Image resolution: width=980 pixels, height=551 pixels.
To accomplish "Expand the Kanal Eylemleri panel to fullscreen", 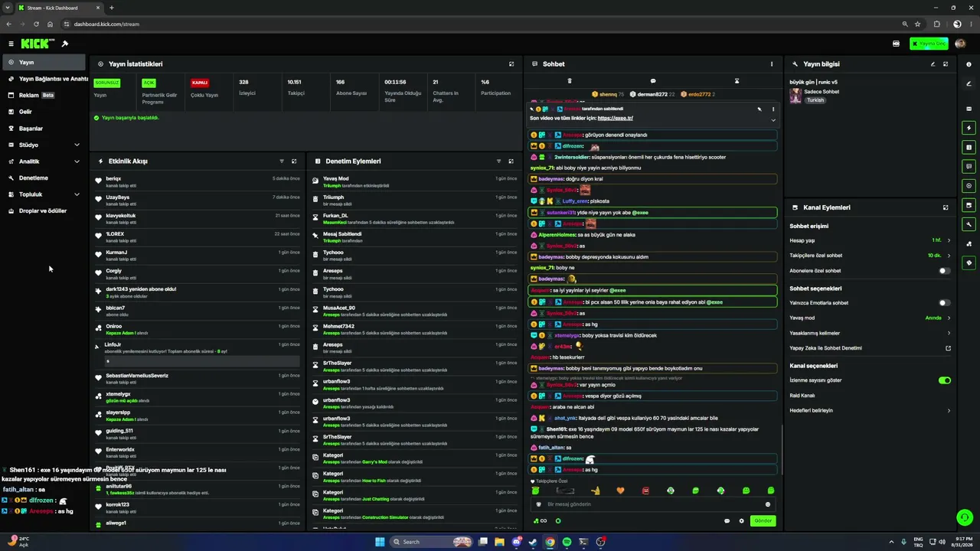I will point(946,207).
